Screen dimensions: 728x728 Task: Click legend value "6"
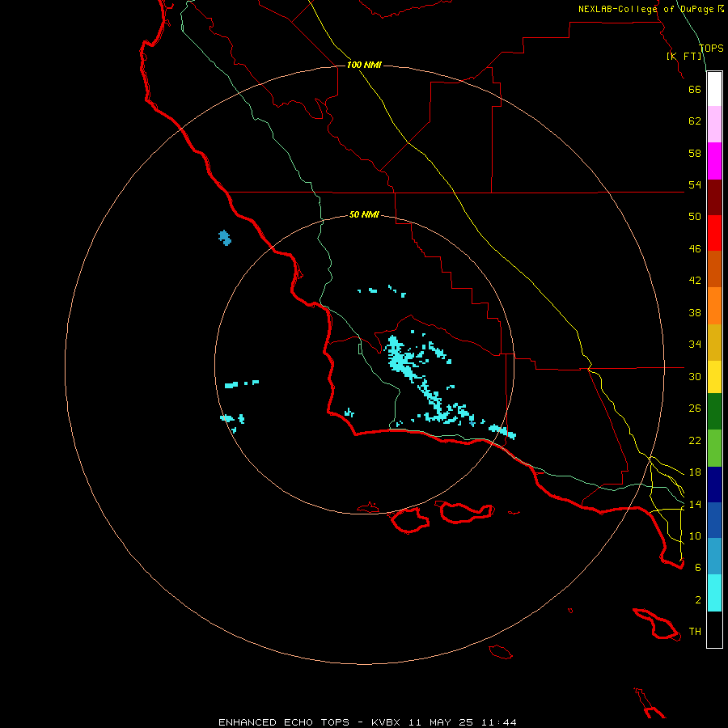(x=698, y=568)
